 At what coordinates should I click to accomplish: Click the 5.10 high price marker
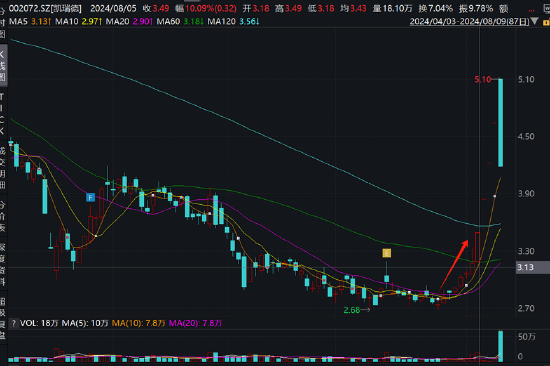[x=483, y=80]
